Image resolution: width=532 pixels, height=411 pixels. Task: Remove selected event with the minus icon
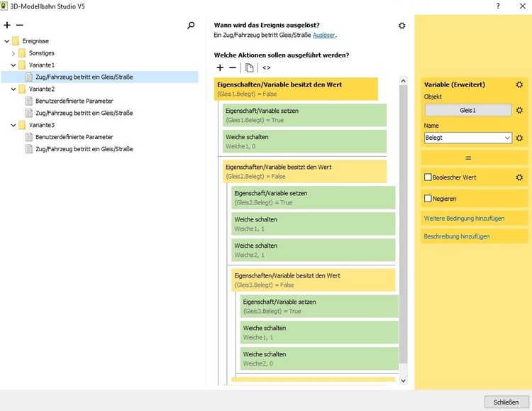coord(19,25)
